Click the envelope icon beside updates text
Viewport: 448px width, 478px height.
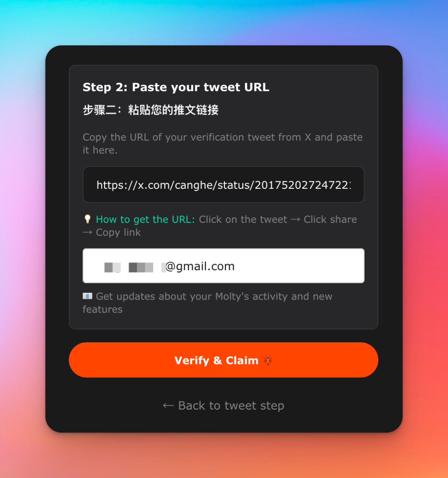[x=88, y=296]
